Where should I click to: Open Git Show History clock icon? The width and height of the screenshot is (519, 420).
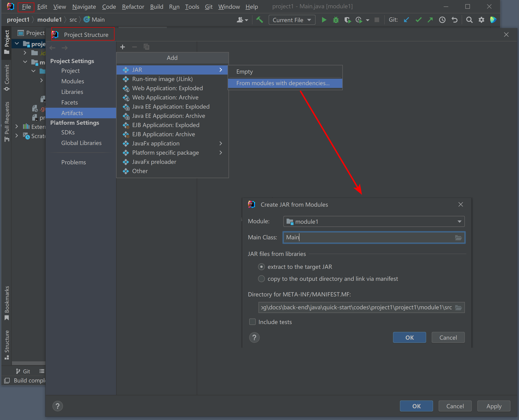442,20
